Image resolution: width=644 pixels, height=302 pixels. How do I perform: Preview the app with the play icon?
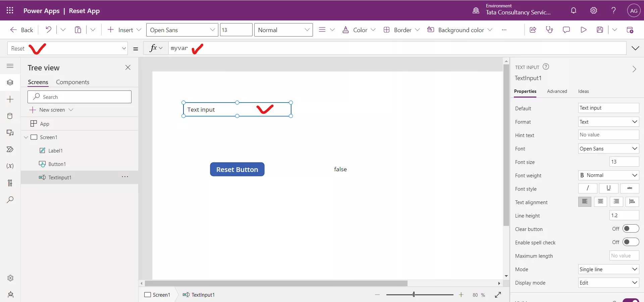[583, 29]
